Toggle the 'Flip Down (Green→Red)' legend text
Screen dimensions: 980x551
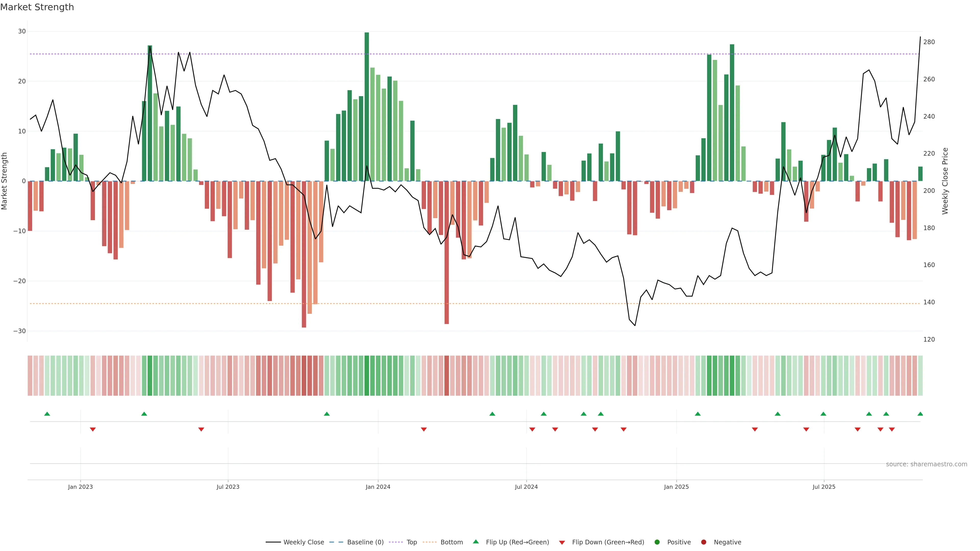tap(608, 542)
